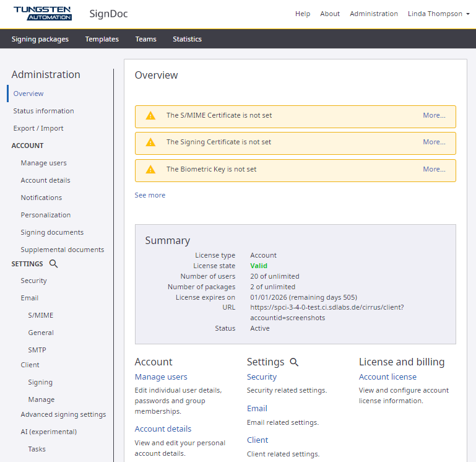
Task: Click the Tungsten Automation logo
Action: [x=42, y=14]
